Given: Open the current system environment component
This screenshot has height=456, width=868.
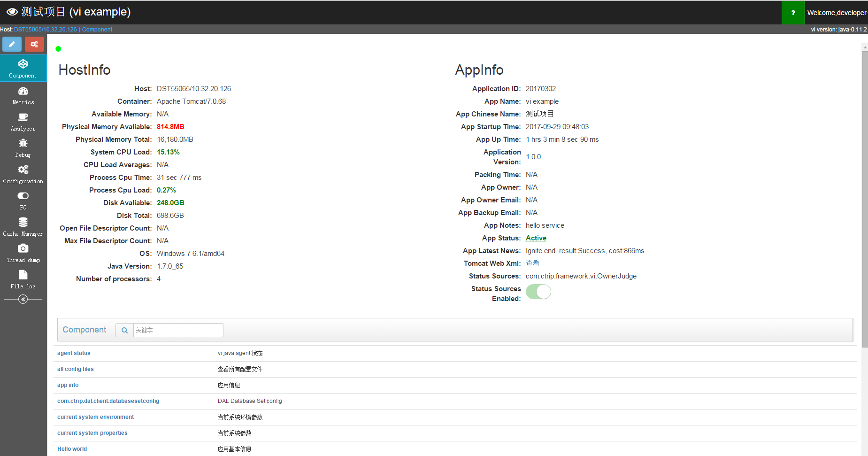Looking at the screenshot, I should click(95, 417).
